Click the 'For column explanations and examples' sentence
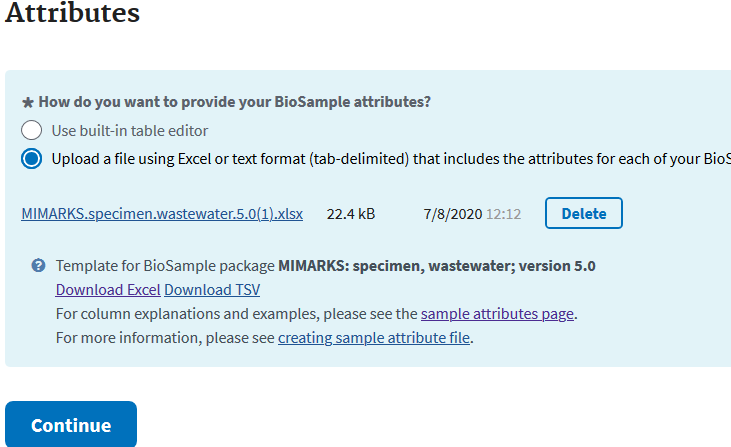The height and width of the screenshot is (447, 731). point(317,314)
